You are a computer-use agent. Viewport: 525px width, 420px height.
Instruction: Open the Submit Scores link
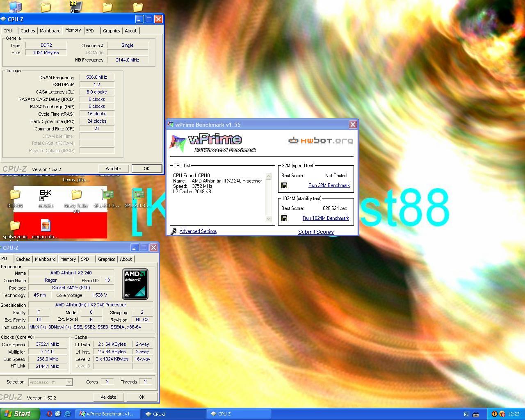click(x=316, y=232)
